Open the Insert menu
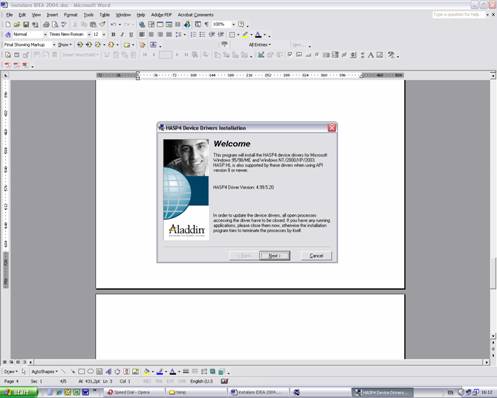This screenshot has height=398, width=497. pos(52,15)
